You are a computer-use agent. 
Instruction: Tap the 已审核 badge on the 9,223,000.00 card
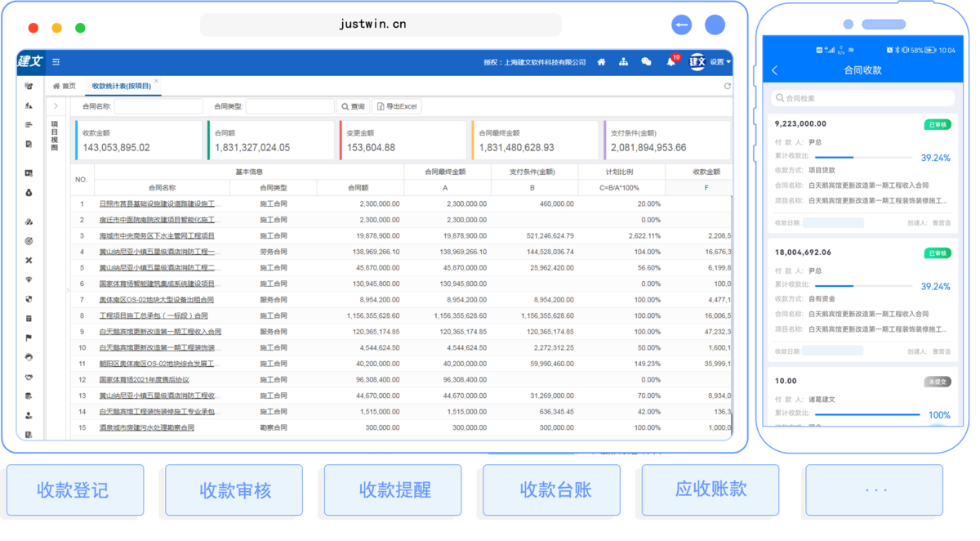(938, 125)
